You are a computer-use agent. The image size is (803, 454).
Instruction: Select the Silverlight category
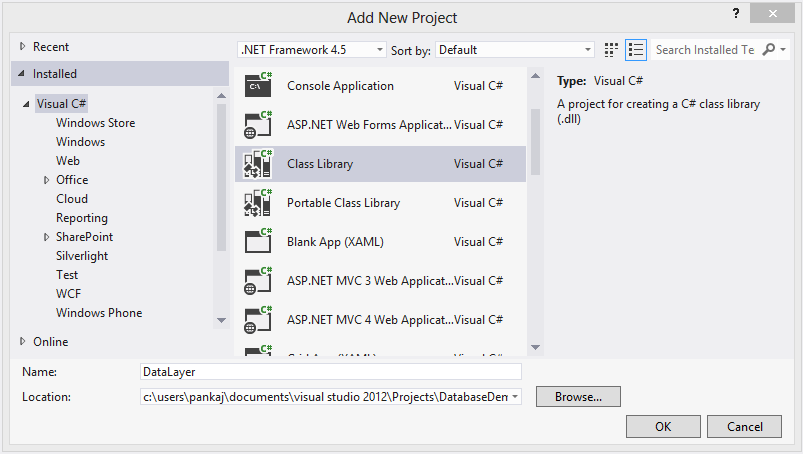click(x=82, y=255)
